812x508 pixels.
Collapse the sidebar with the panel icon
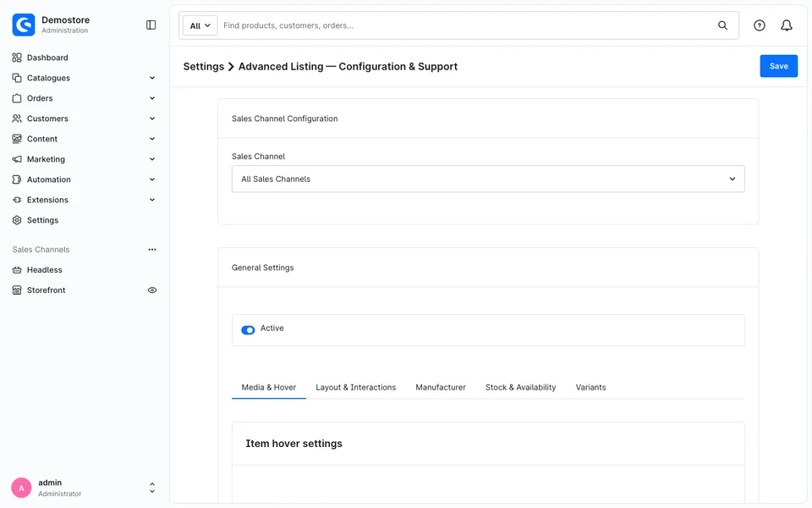point(151,25)
